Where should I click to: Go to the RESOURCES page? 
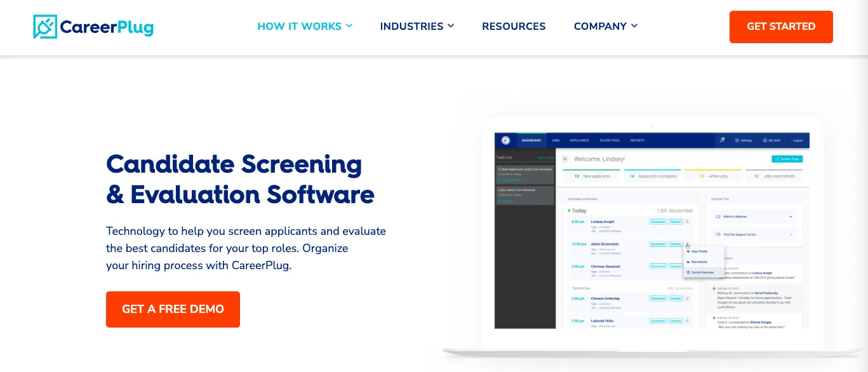coord(514,27)
